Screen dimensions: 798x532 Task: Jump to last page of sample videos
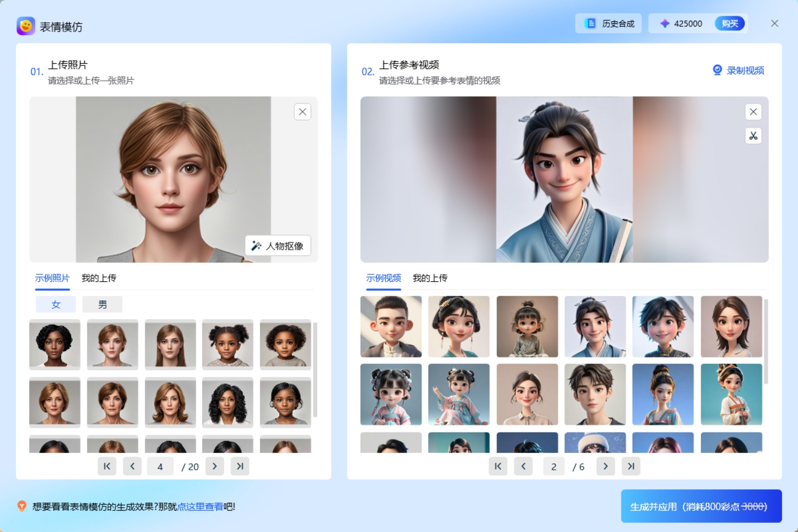(x=631, y=467)
